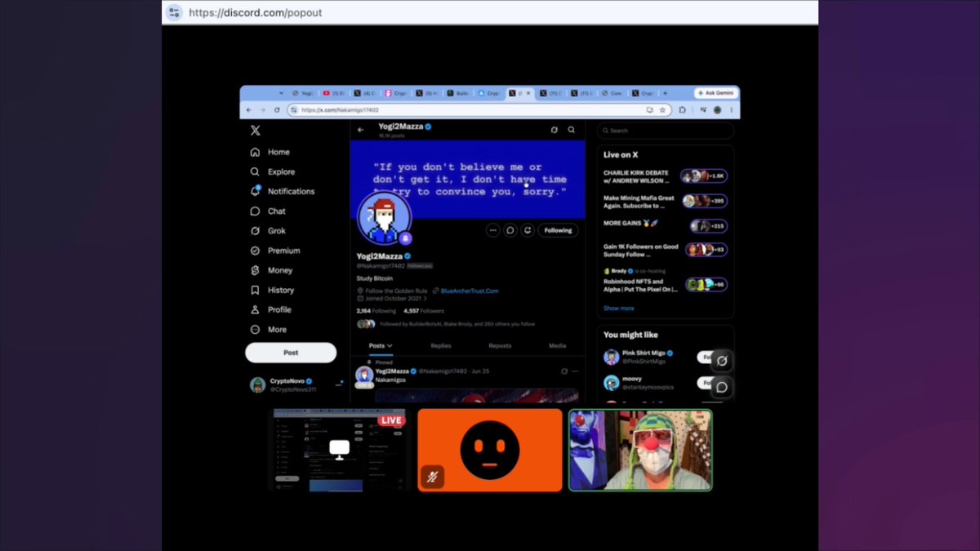This screenshot has width=980, height=551.
Task: Open Home in the X sidebar
Action: pyautogui.click(x=270, y=152)
